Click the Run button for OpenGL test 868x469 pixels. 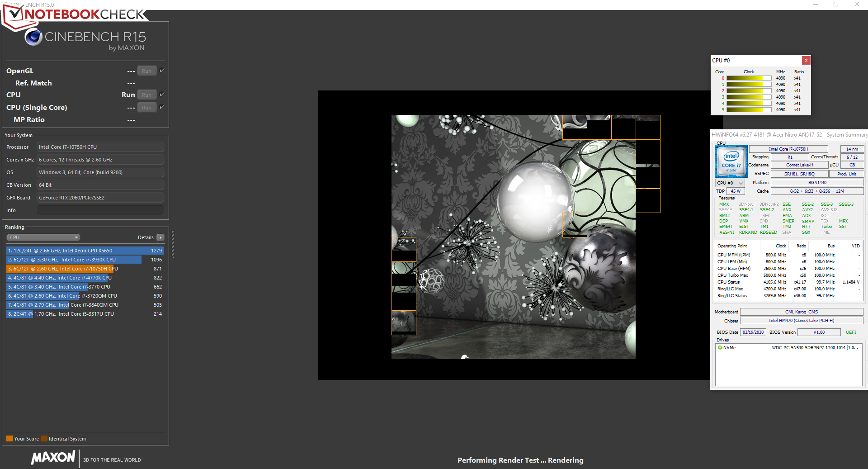tap(147, 71)
